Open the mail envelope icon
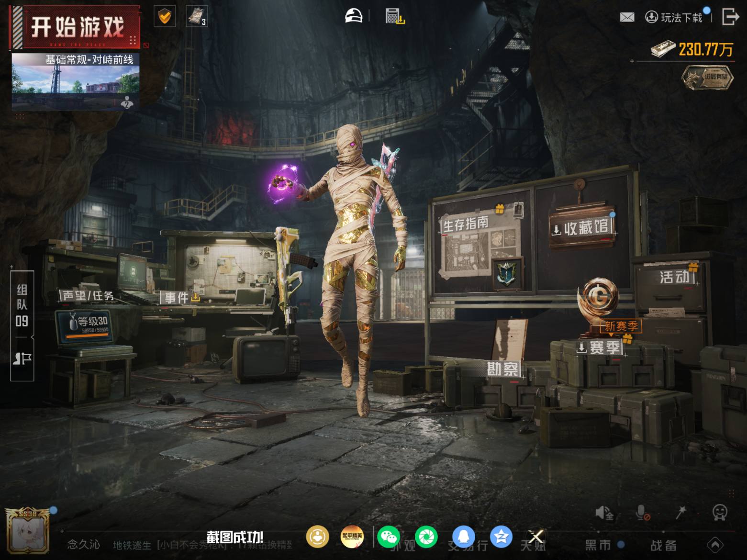 [x=627, y=17]
